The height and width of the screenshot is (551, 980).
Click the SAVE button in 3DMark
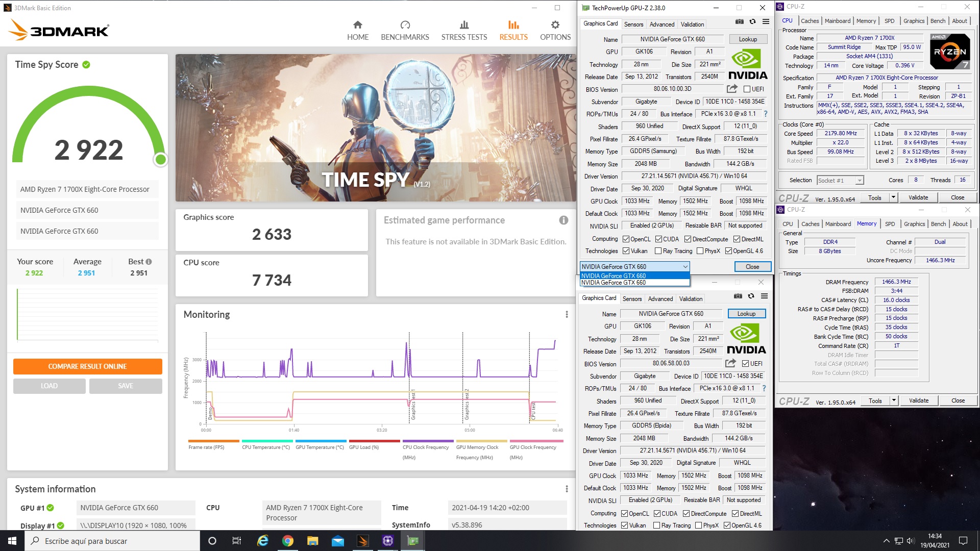tap(126, 386)
